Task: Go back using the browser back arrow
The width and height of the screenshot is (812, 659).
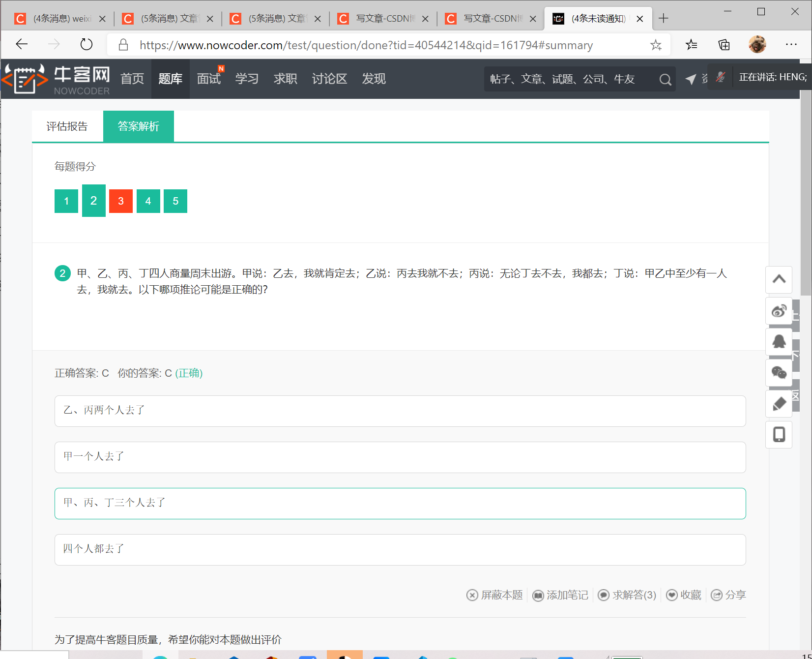Action: point(22,44)
